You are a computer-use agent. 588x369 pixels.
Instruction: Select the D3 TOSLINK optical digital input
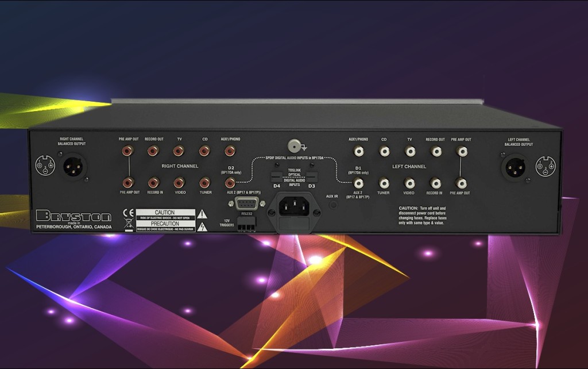pos(312,178)
